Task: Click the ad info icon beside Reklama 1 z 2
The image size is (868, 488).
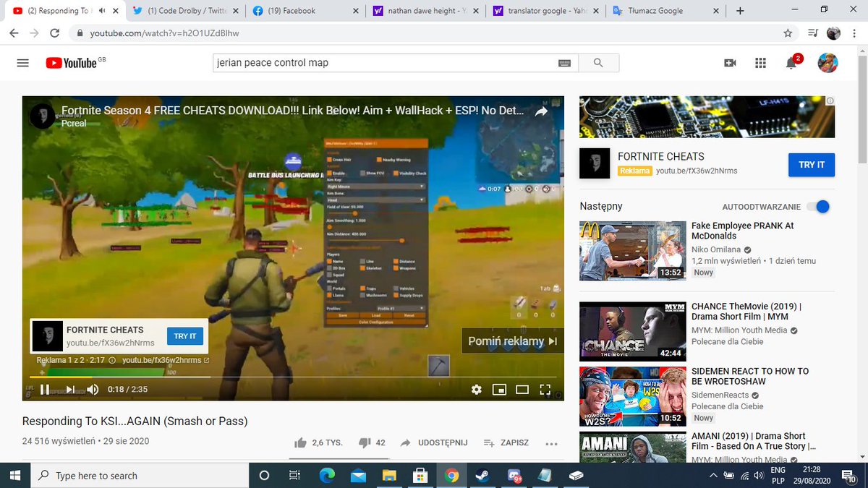Action: [112, 359]
